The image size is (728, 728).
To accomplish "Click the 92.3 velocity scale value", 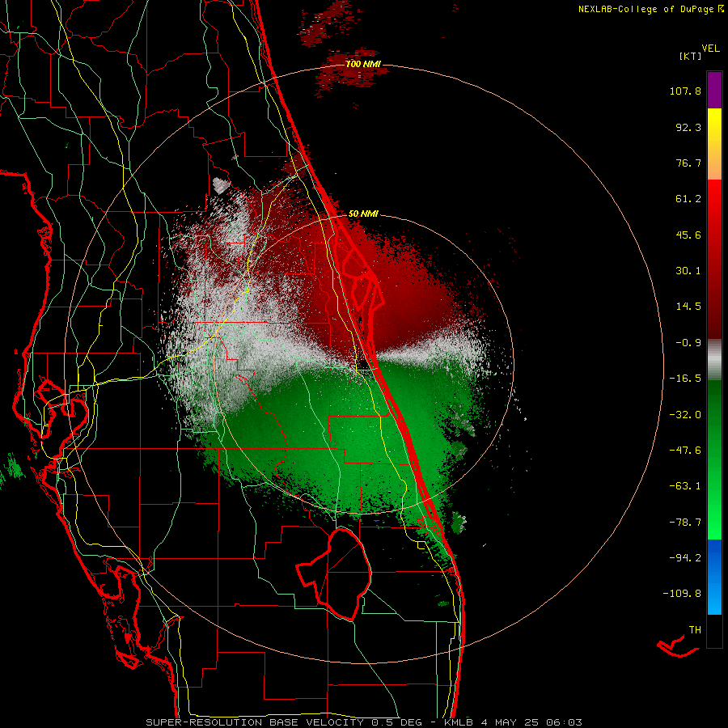I will (688, 127).
